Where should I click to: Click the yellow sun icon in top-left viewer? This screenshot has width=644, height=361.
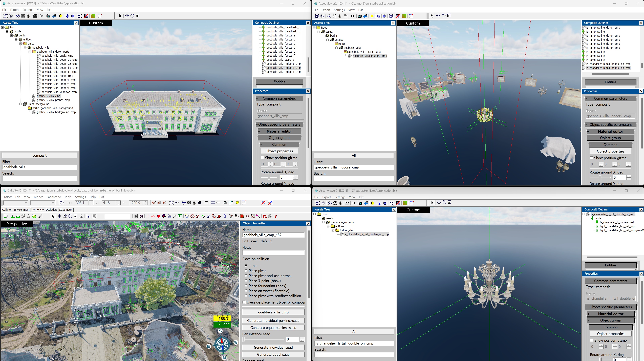click(60, 16)
